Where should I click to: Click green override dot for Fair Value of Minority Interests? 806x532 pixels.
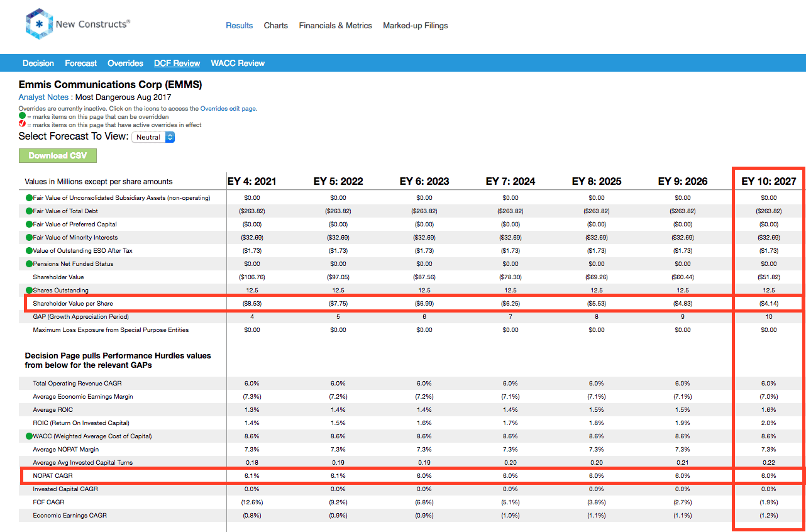pos(29,238)
